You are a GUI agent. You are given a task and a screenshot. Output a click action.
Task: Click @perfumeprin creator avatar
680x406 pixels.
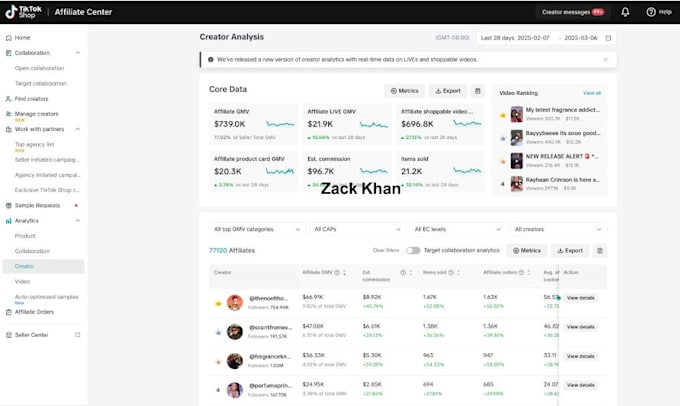[x=235, y=390]
